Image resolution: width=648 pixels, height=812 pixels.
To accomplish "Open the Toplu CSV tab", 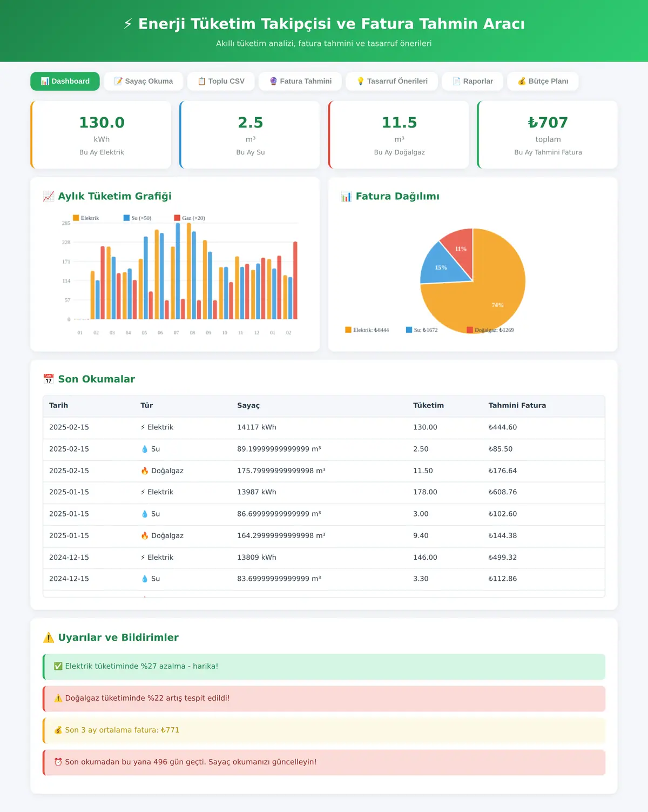I will 221,81.
